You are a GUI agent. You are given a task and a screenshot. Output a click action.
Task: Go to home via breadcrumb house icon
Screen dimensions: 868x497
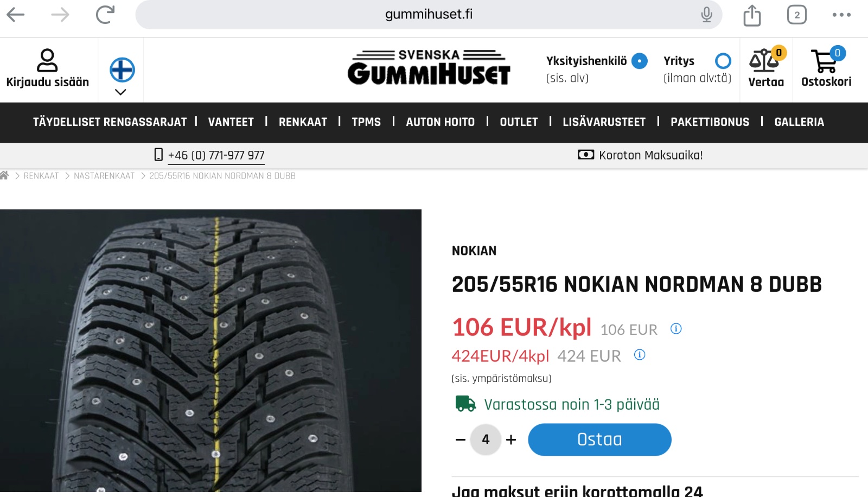tap(4, 175)
